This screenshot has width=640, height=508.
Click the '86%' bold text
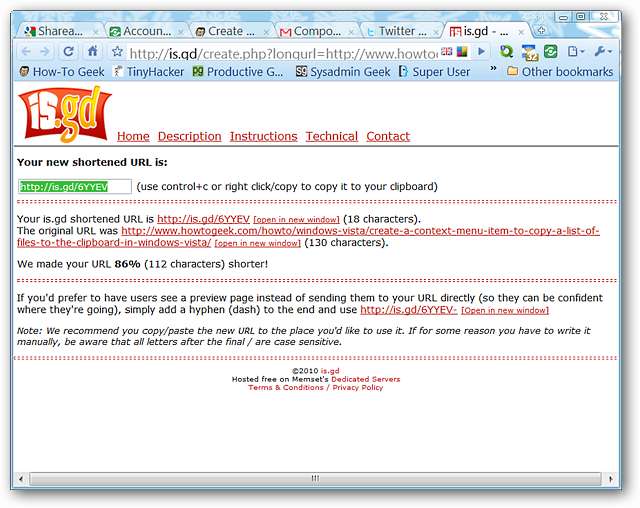coord(127,264)
